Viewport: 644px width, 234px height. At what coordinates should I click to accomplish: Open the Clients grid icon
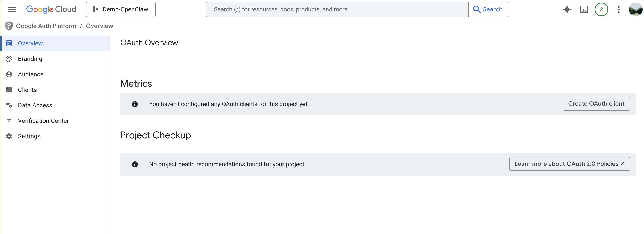[9, 90]
